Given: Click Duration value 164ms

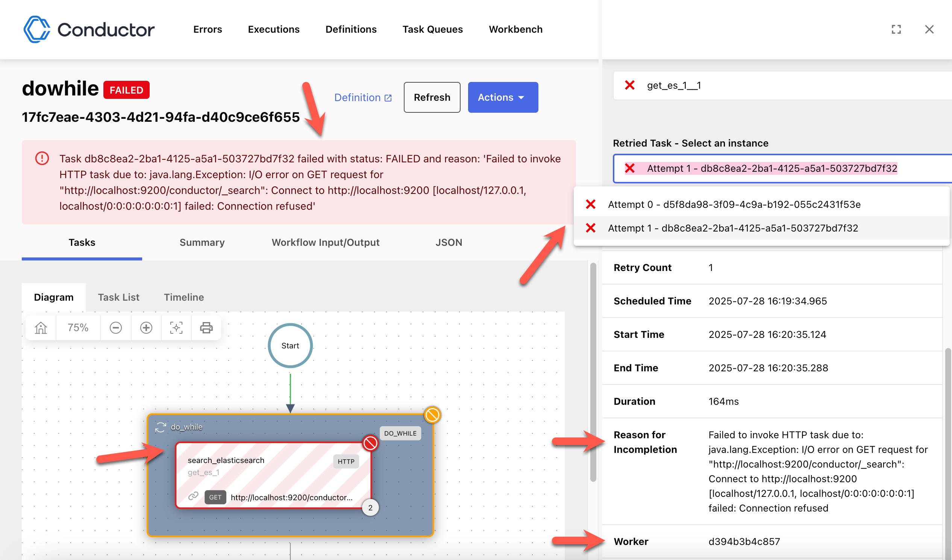Looking at the screenshot, I should (723, 401).
